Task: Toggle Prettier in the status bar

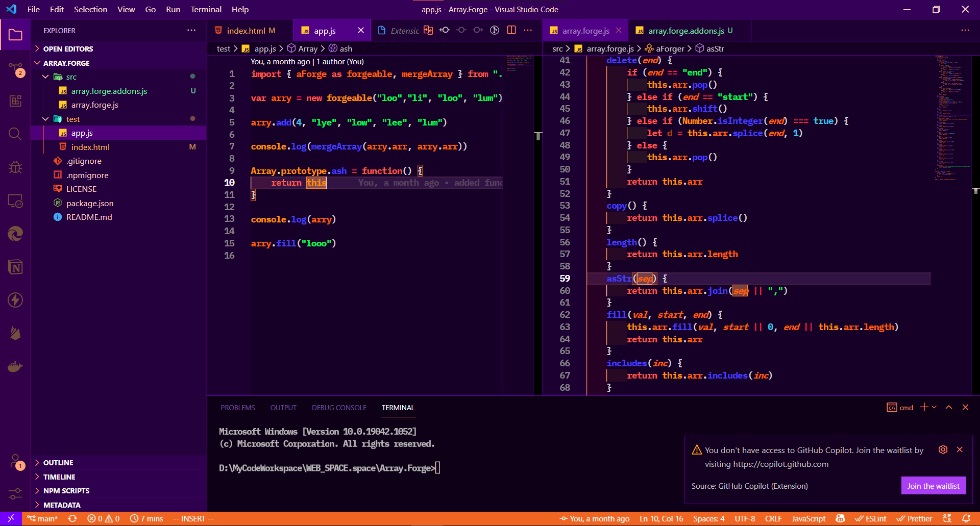Action: 914,518
